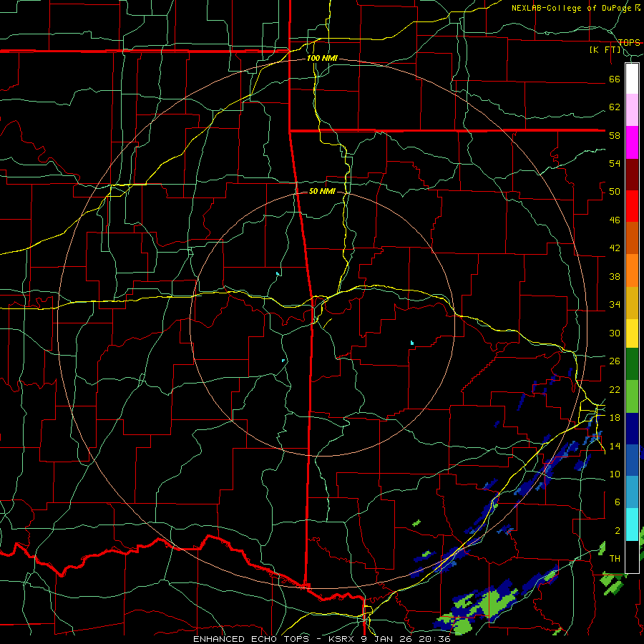Click the 50 NMI range ring label
Image resolution: width=644 pixels, height=644 pixels.
(x=323, y=191)
